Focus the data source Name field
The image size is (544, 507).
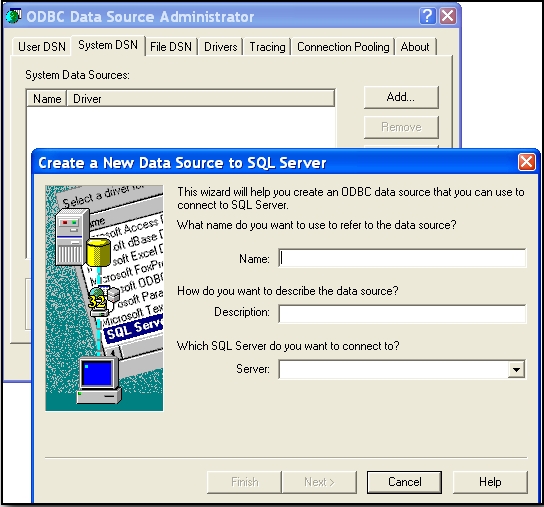point(402,258)
